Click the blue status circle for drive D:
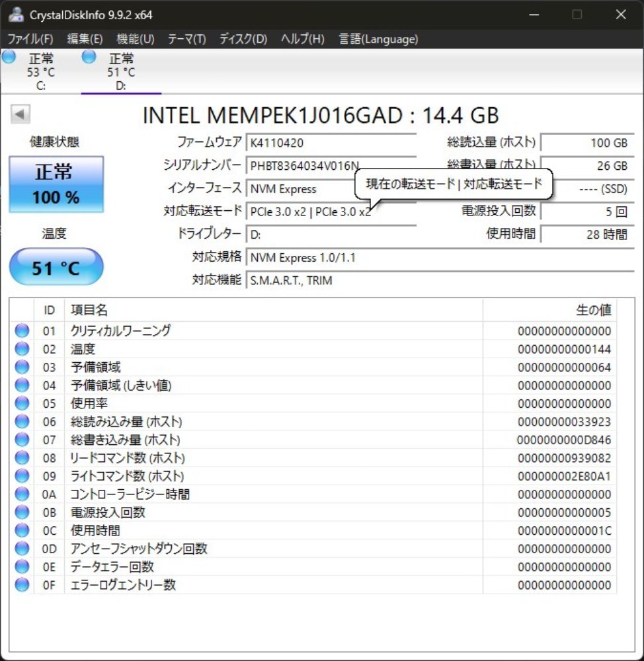The width and height of the screenshot is (644, 661). coord(89,56)
